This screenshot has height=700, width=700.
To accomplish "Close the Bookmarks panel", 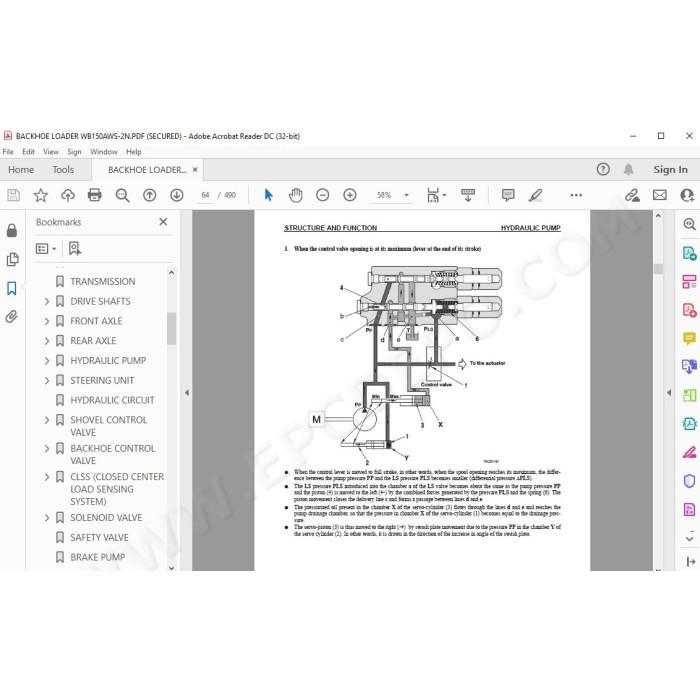I will pos(163,221).
